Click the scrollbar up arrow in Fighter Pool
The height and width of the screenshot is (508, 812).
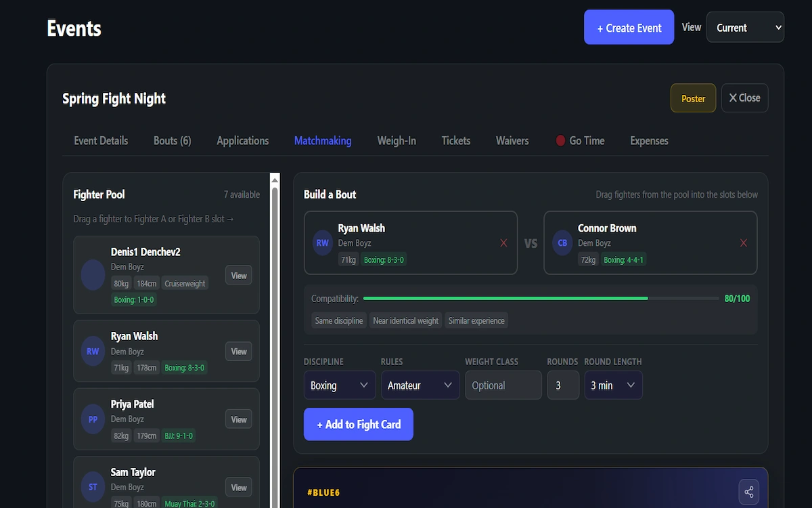point(275,179)
